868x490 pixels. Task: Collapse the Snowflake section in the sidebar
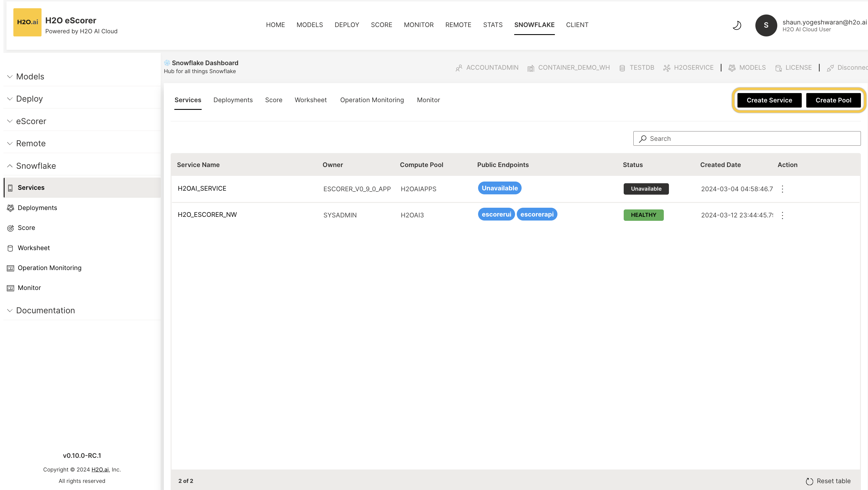click(x=9, y=166)
